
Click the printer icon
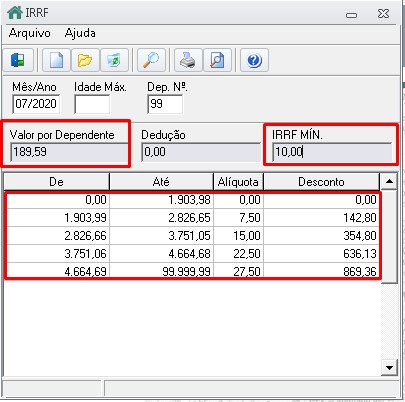(188, 60)
